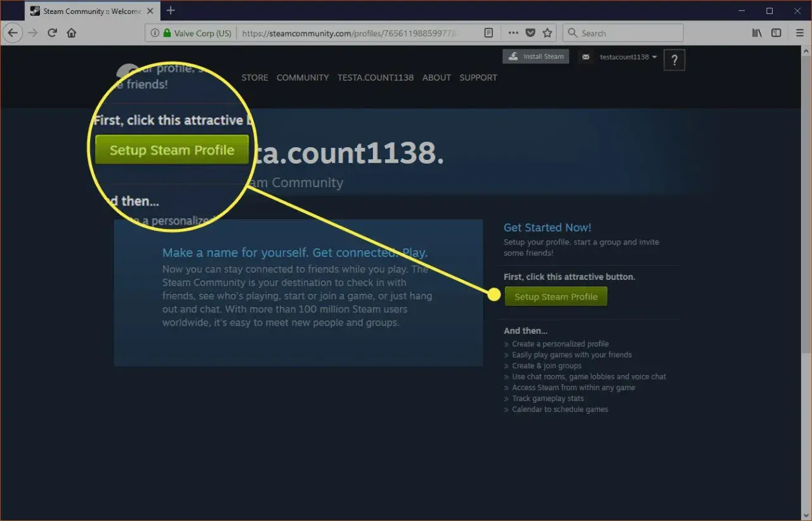Image resolution: width=812 pixels, height=521 pixels.
Task: Click 'Calendar to schedule games' entry
Action: 560,409
